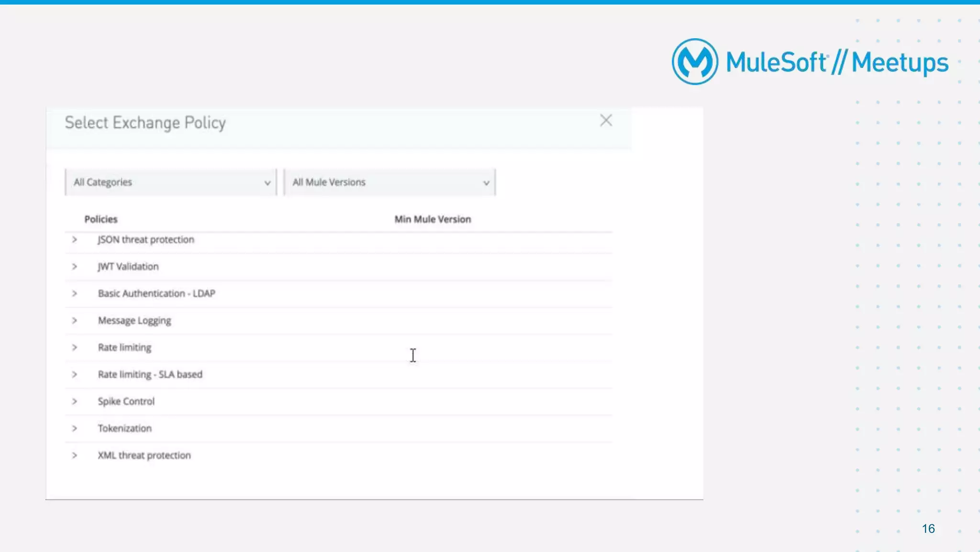Image resolution: width=980 pixels, height=552 pixels.
Task: Select Rate limiting - SLA based policy
Action: pyautogui.click(x=150, y=374)
